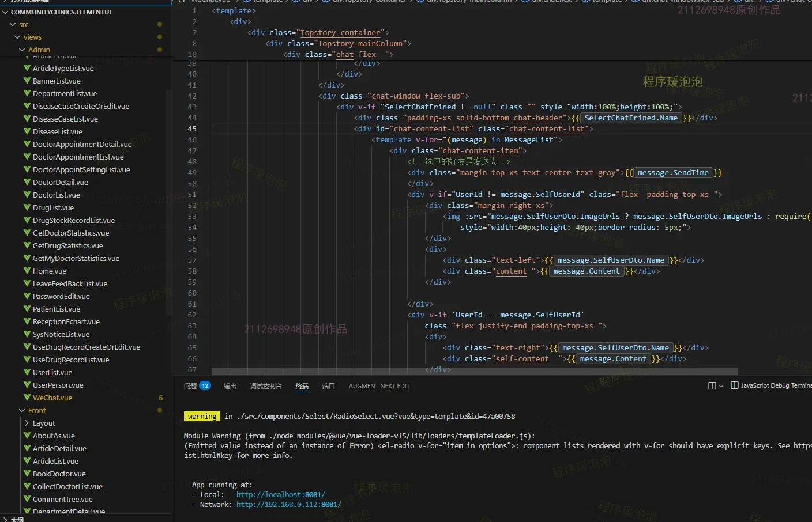Open WeChat.vue in the explorer

point(52,398)
